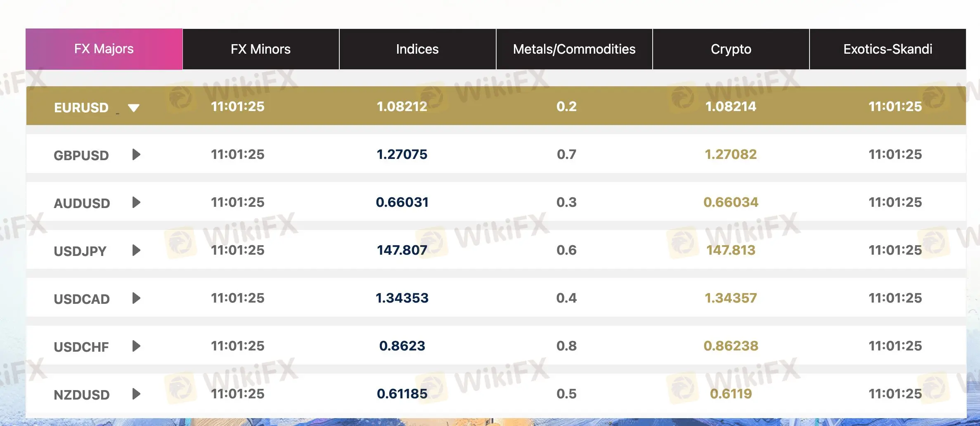Click the NZDUSD ask price 0.6119

(731, 394)
